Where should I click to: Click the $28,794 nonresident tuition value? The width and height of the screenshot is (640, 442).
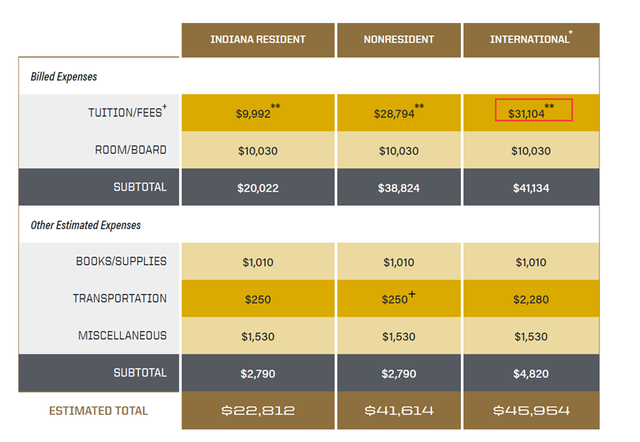pyautogui.click(x=394, y=114)
